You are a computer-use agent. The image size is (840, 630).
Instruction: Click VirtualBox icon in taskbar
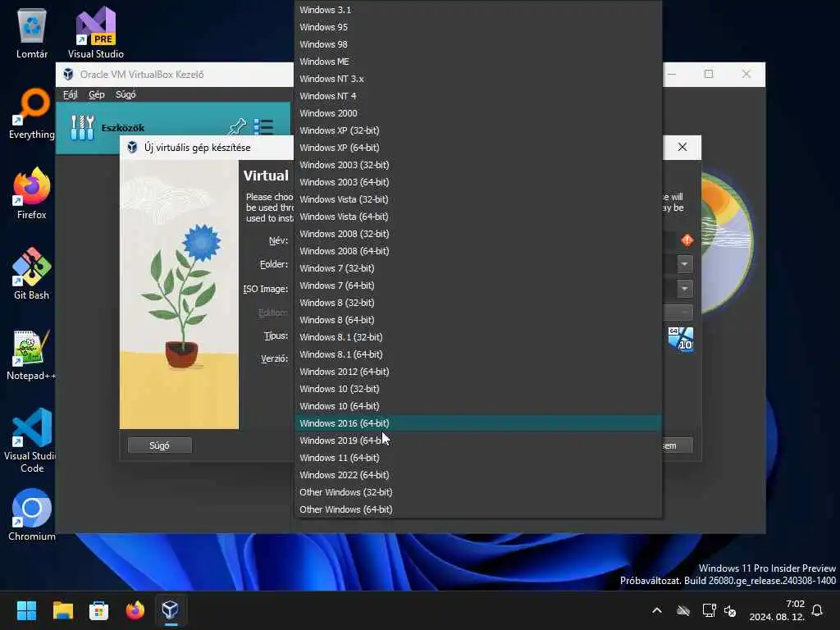click(x=171, y=610)
